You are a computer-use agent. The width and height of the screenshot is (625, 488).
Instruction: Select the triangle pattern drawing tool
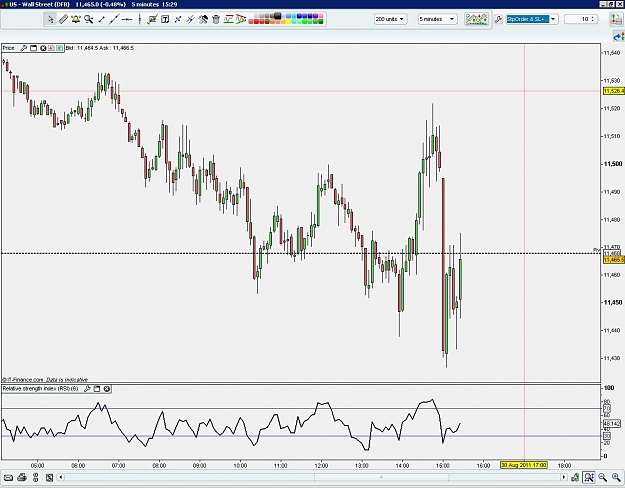(241, 19)
